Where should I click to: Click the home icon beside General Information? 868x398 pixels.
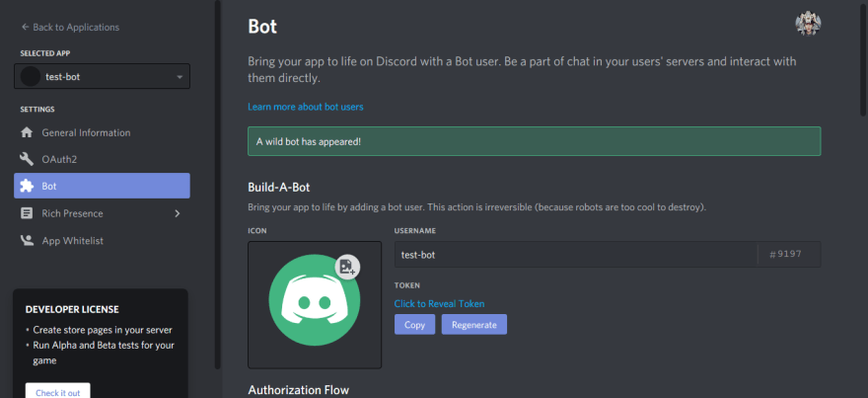coord(26,132)
